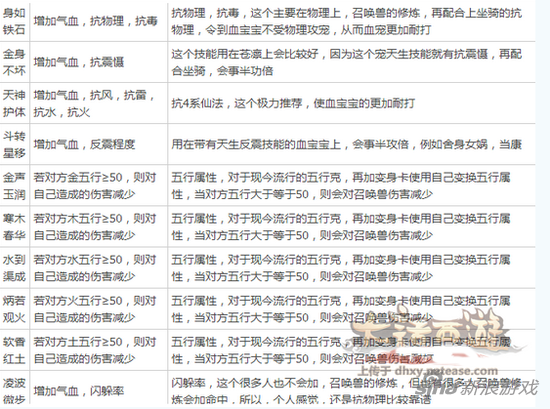Select the skill name cell 金身不坏
The width and height of the screenshot is (550, 409).
[14, 62]
